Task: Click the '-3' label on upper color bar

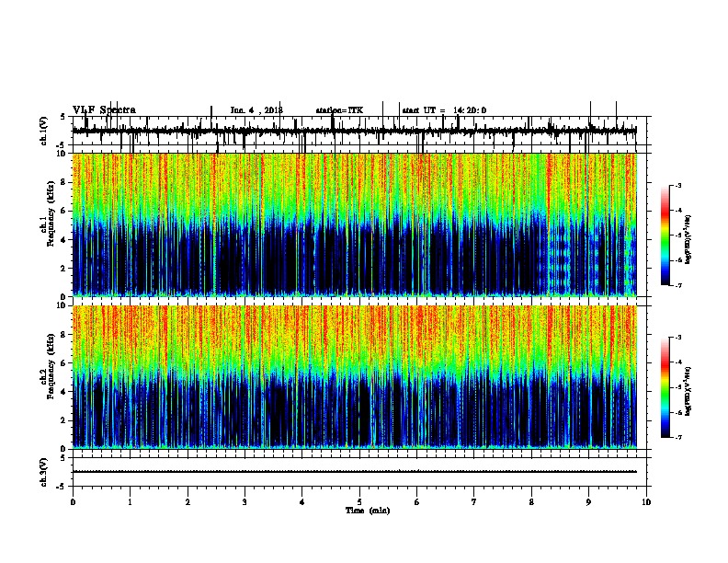Action: [x=677, y=185]
